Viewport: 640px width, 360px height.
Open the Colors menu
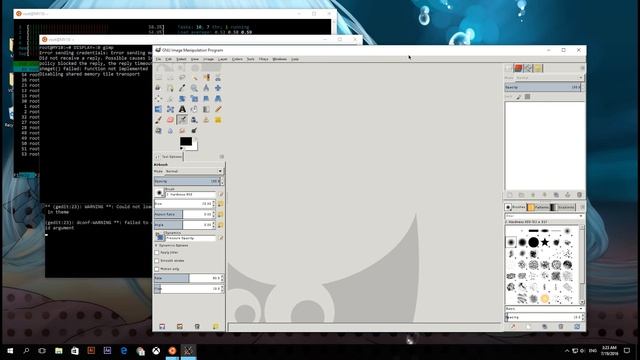[x=237, y=59]
